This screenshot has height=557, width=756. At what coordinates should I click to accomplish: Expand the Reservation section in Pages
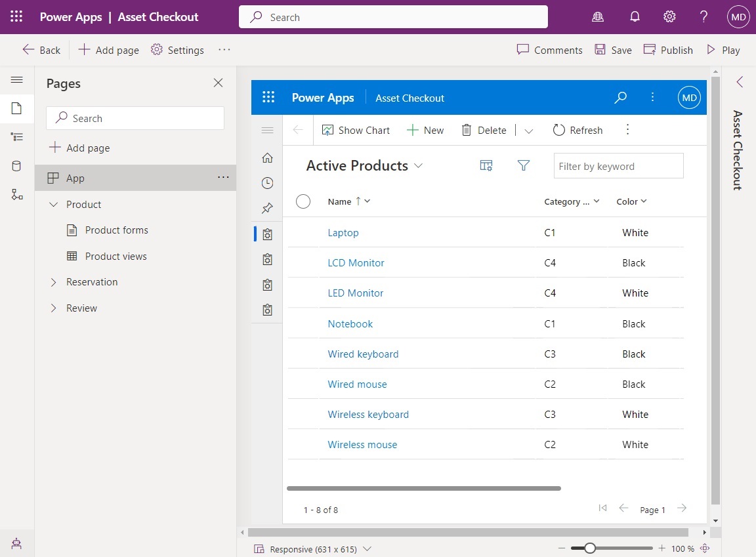[x=54, y=282]
